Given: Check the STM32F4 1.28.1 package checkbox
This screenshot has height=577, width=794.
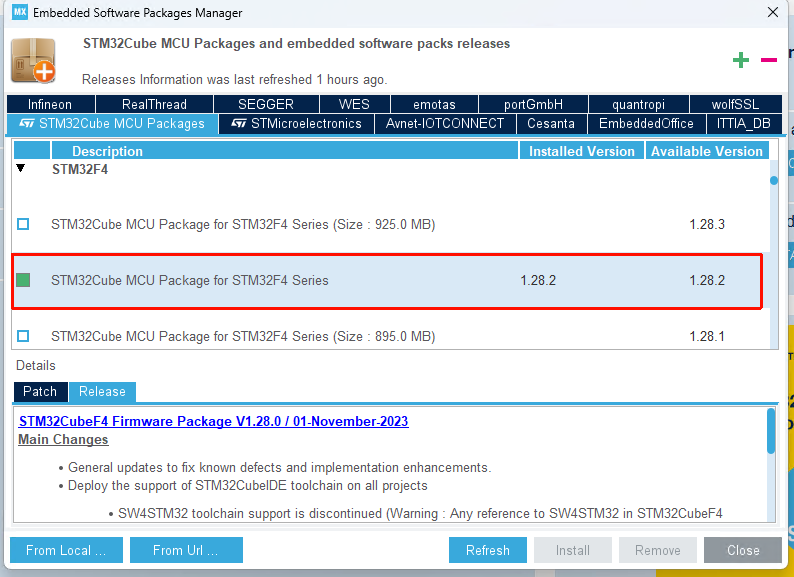Looking at the screenshot, I should pos(23,336).
